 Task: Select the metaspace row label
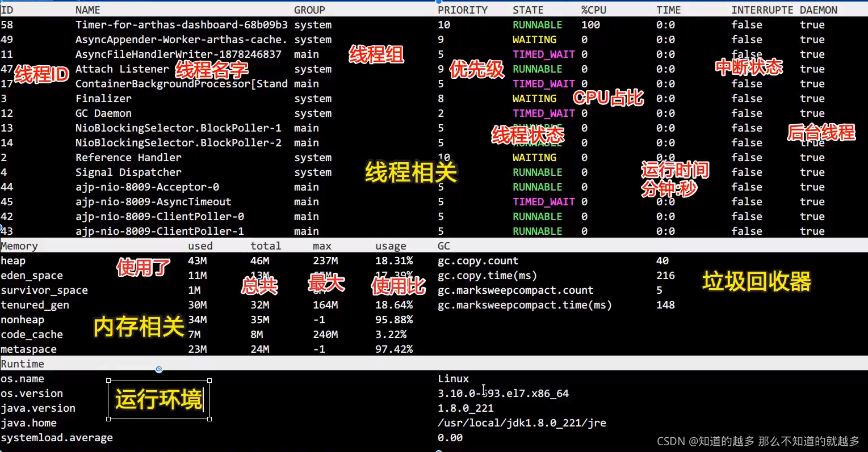pyautogui.click(x=28, y=349)
